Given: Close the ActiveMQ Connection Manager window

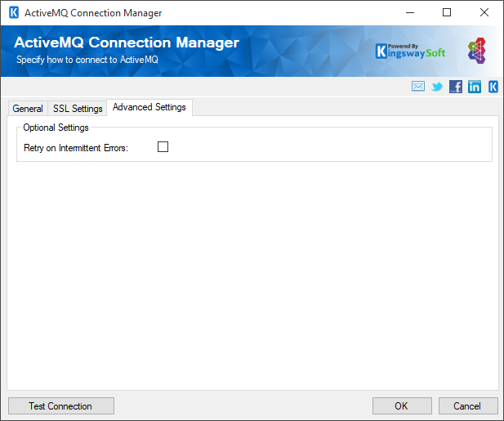Looking at the screenshot, I should (x=484, y=12).
